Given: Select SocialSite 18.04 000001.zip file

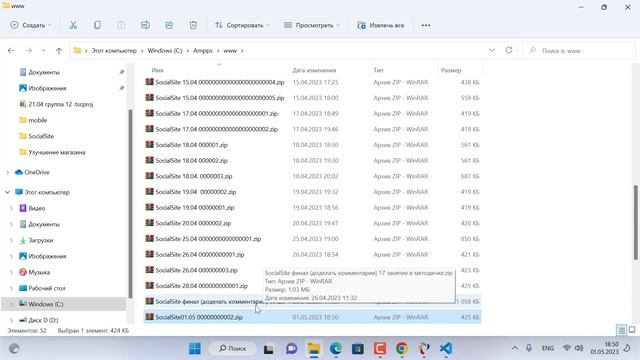Looking at the screenshot, I should pos(191,145).
